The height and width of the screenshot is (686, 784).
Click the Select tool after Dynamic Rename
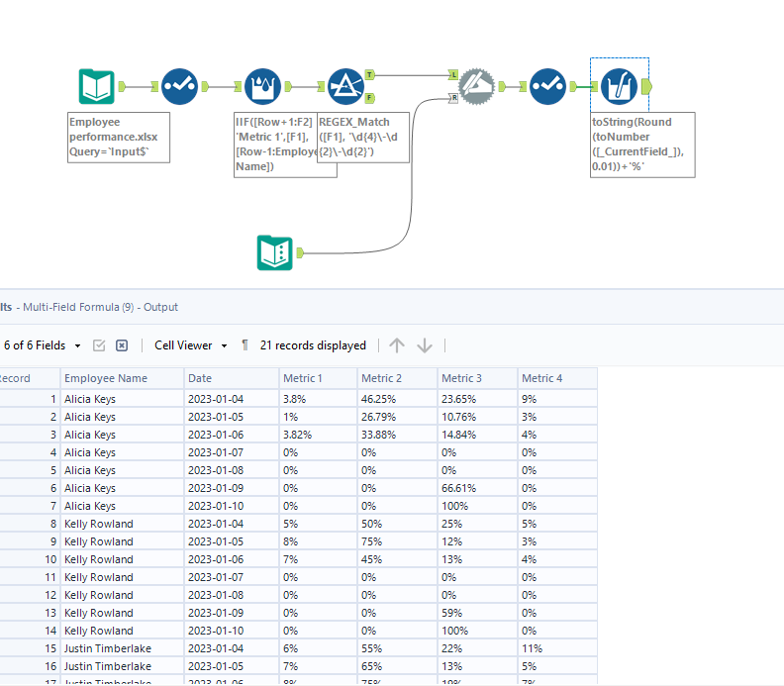548,86
